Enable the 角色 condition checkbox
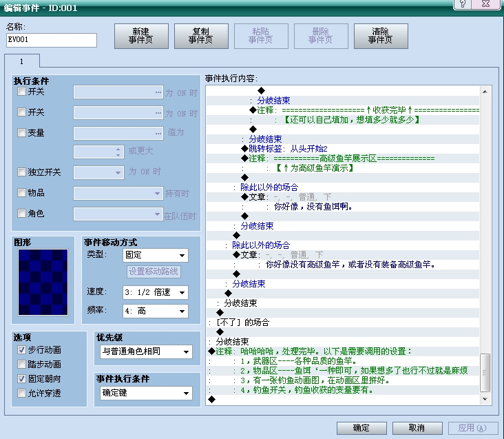 click(x=21, y=213)
